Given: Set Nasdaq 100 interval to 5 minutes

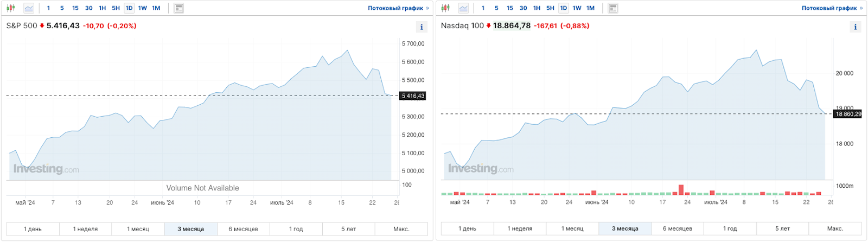Looking at the screenshot, I should (x=496, y=8).
